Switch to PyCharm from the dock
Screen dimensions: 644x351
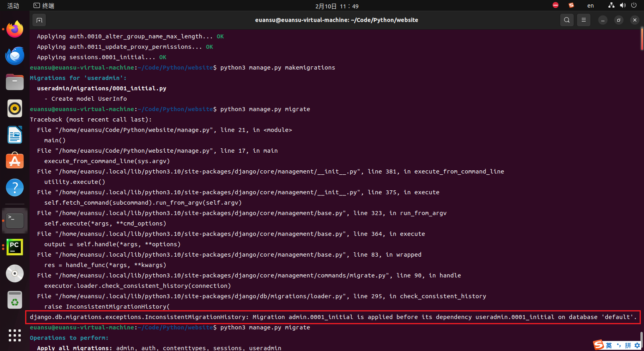click(x=15, y=247)
